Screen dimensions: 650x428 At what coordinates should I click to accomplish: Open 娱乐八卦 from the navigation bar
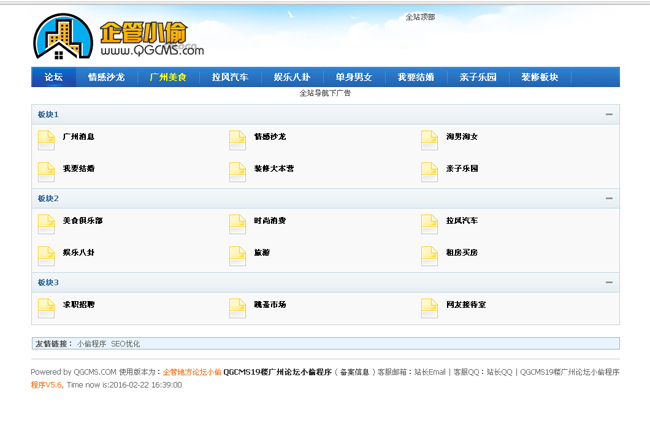tap(292, 77)
